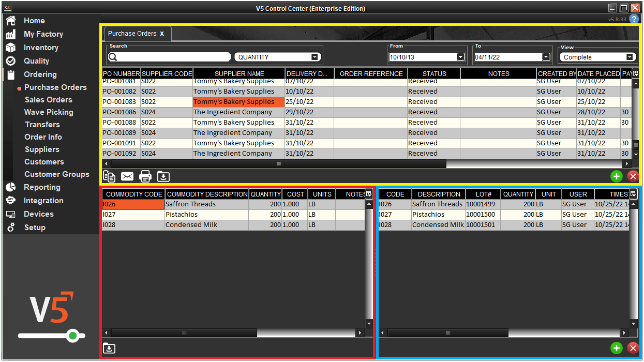The width and height of the screenshot is (644, 362).
Task: Open the View Complete dropdown
Action: pos(630,57)
